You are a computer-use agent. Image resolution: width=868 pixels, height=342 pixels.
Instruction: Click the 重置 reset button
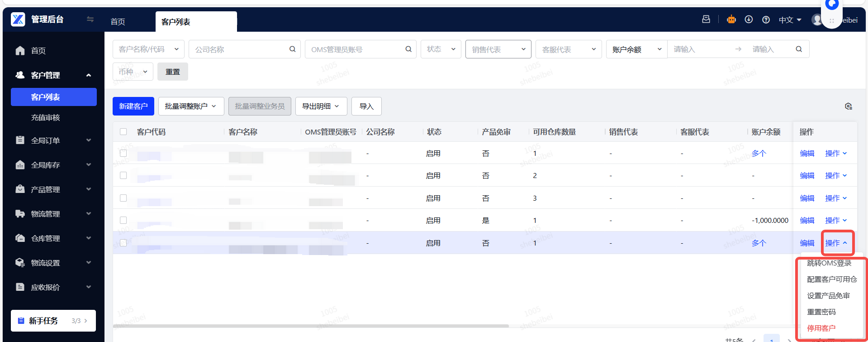(173, 72)
